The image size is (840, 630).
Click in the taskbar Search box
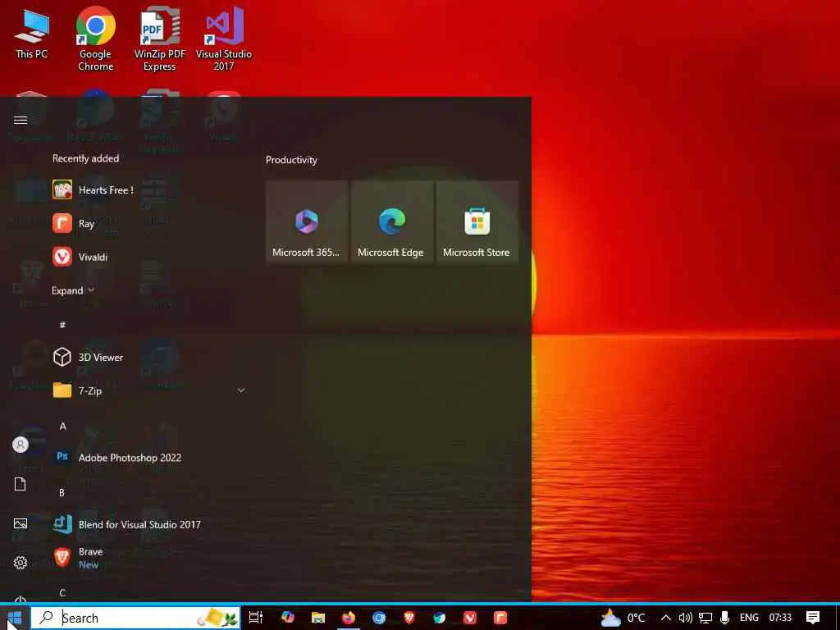(x=135, y=619)
